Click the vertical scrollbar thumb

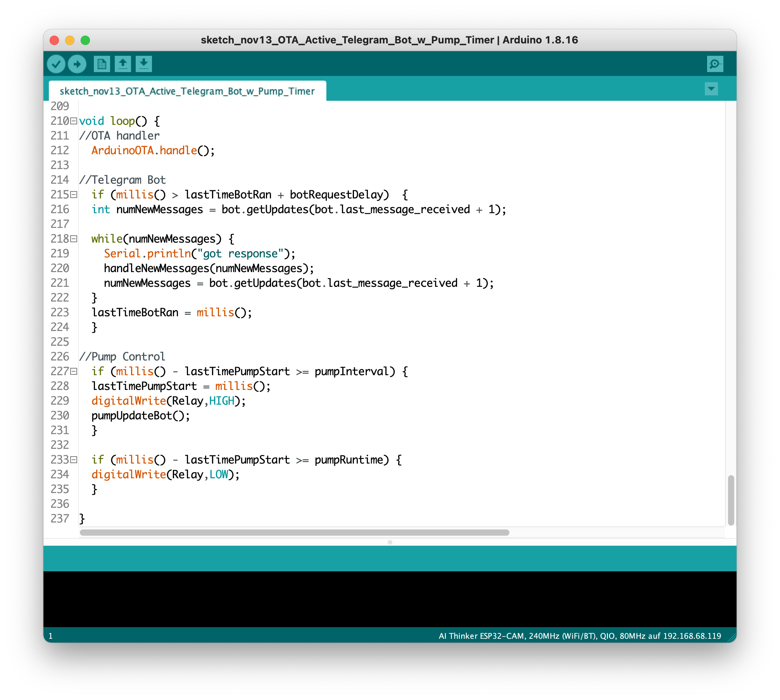click(731, 500)
